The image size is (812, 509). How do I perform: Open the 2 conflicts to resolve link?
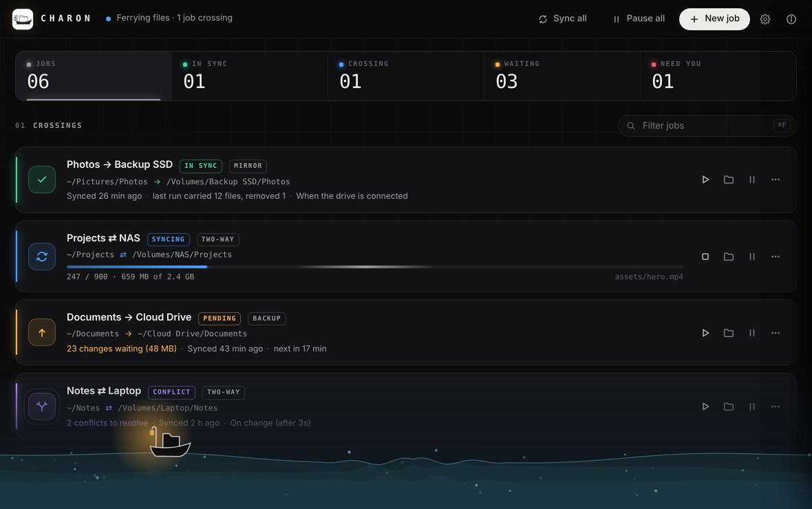coord(107,423)
